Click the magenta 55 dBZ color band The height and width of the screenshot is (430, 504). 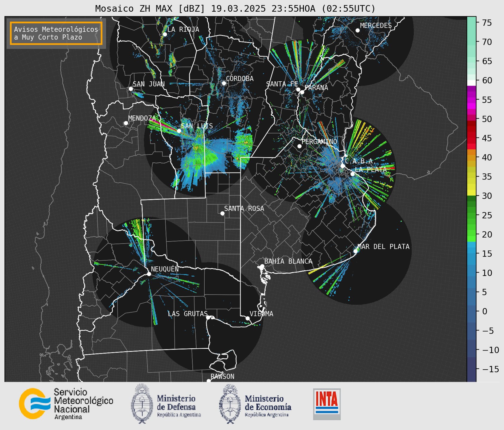(x=471, y=100)
